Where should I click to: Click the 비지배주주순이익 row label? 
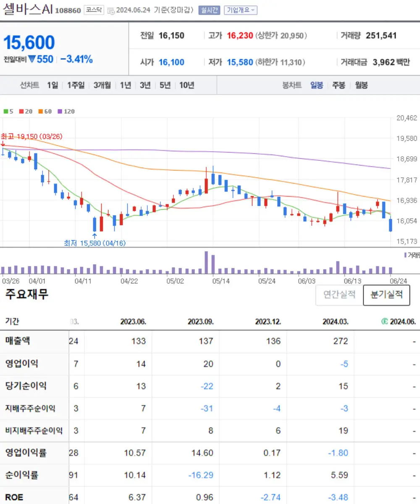point(34,430)
